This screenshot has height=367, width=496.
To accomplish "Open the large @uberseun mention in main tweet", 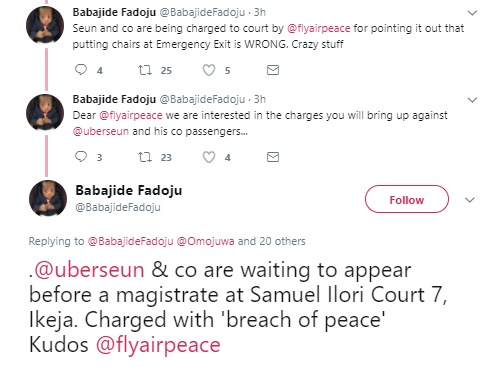I will point(89,270).
